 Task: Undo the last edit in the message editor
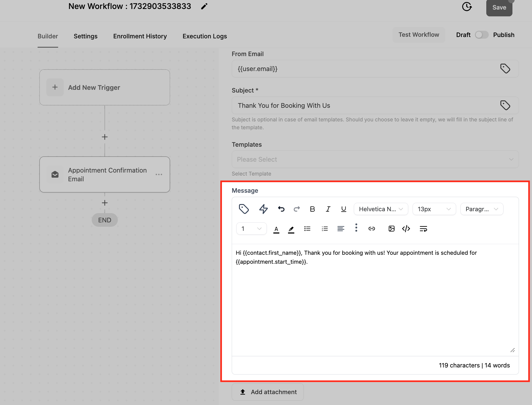pos(281,209)
